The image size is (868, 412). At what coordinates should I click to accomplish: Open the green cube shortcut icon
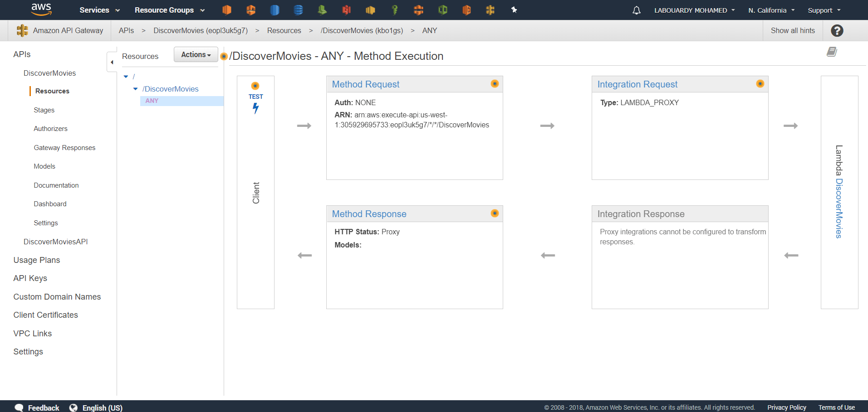tap(443, 10)
